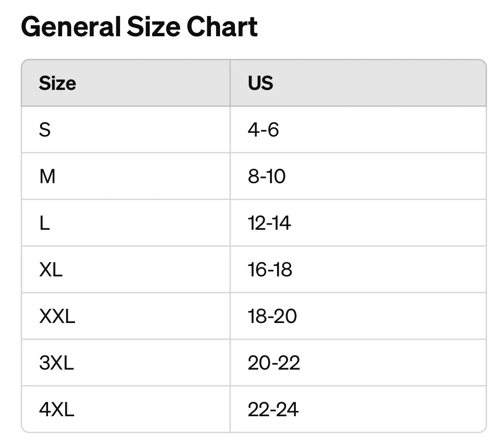Click the "22-24" US size value

[273, 410]
